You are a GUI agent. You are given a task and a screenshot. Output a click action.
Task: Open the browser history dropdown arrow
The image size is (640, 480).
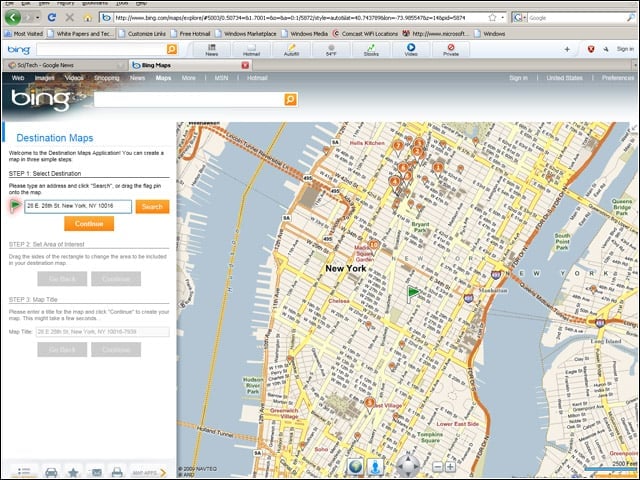tap(38, 18)
